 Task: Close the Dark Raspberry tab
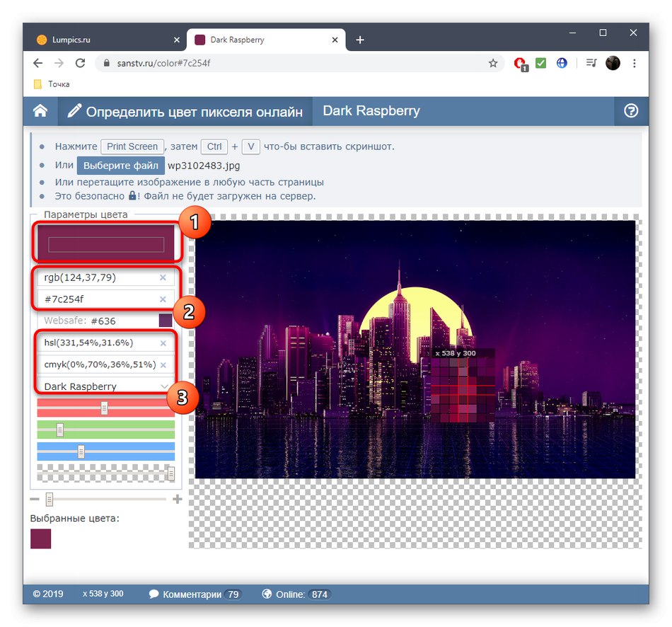335,40
